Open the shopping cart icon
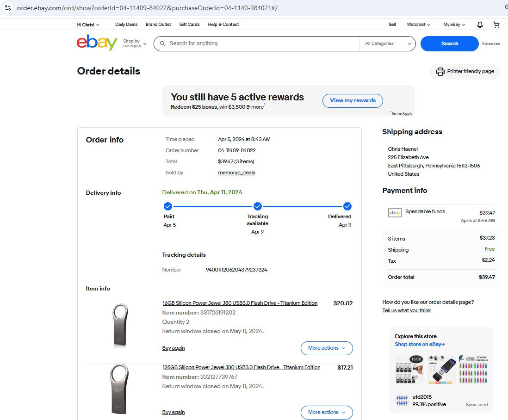The height and width of the screenshot is (420, 508). (x=496, y=25)
